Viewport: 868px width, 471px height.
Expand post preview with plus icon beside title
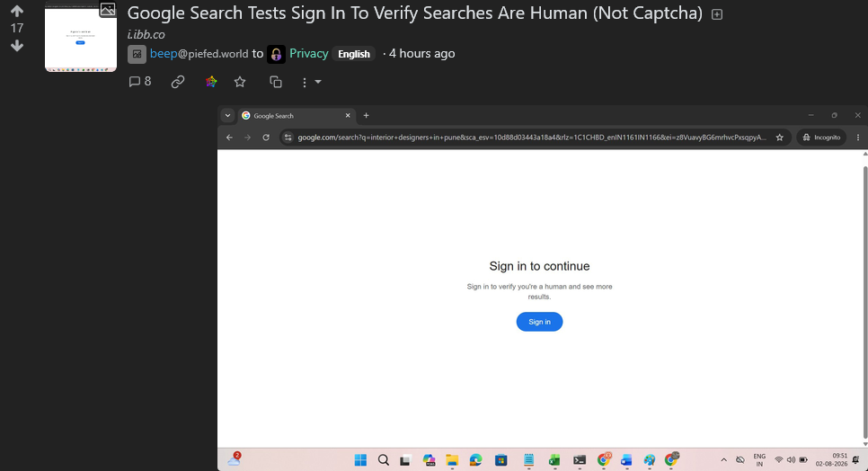717,14
